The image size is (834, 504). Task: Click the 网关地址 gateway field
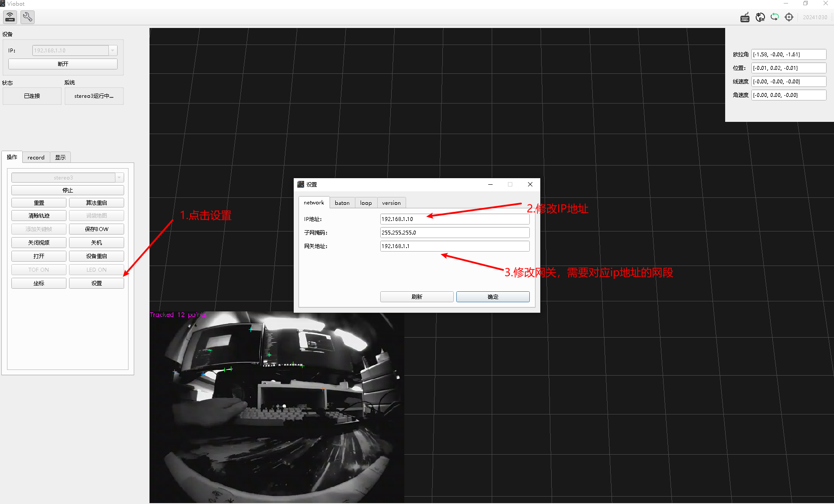point(455,246)
